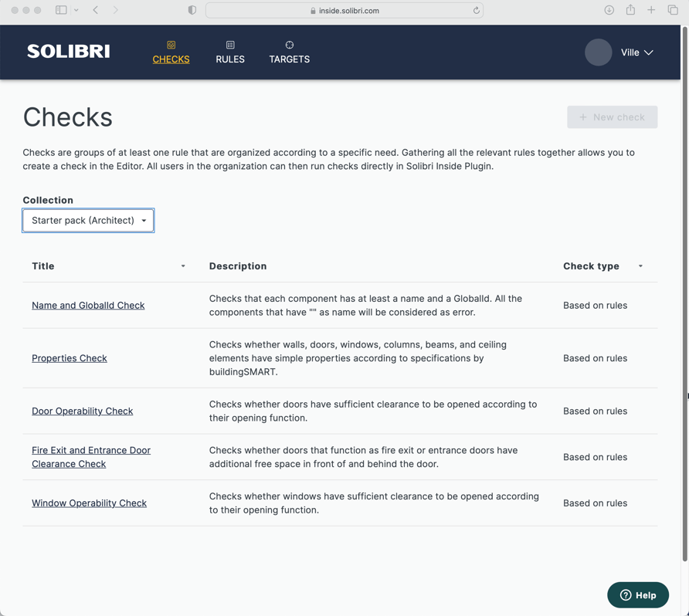The width and height of the screenshot is (689, 616).
Task: Open the Check type filter arrow
Action: [x=640, y=266]
